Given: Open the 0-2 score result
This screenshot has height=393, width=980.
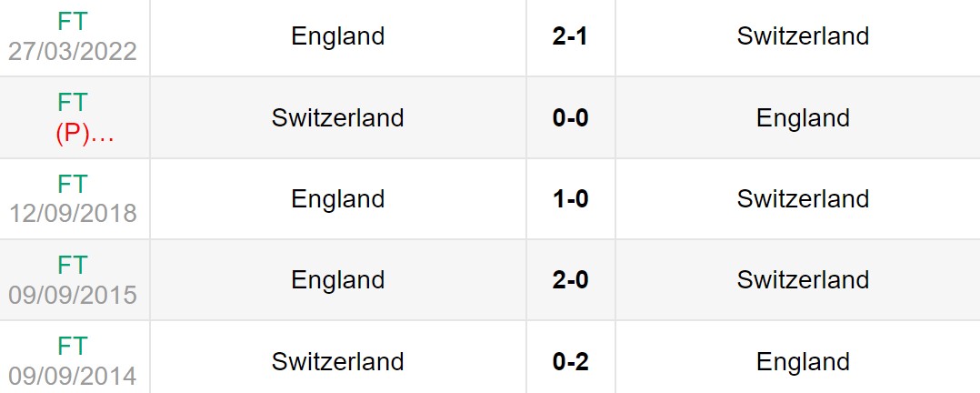Looking at the screenshot, I should (x=571, y=362).
